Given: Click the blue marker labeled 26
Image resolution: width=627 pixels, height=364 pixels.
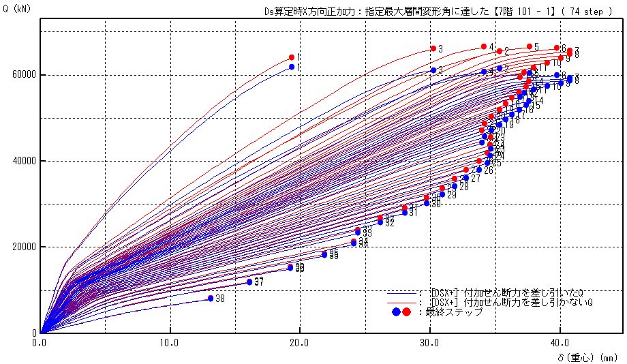Looking at the screenshot, I should point(479,170).
